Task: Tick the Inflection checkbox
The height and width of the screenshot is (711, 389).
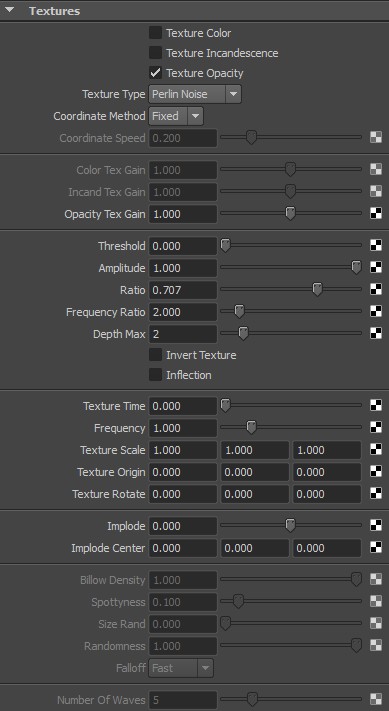Action: 156,375
